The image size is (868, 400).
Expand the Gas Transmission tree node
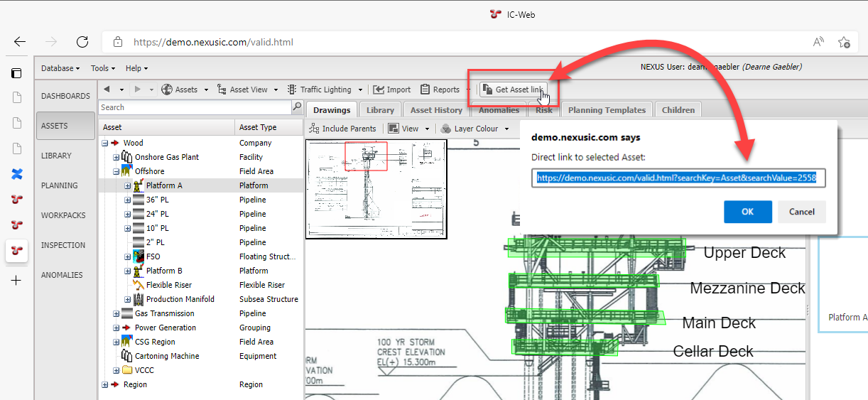(116, 313)
